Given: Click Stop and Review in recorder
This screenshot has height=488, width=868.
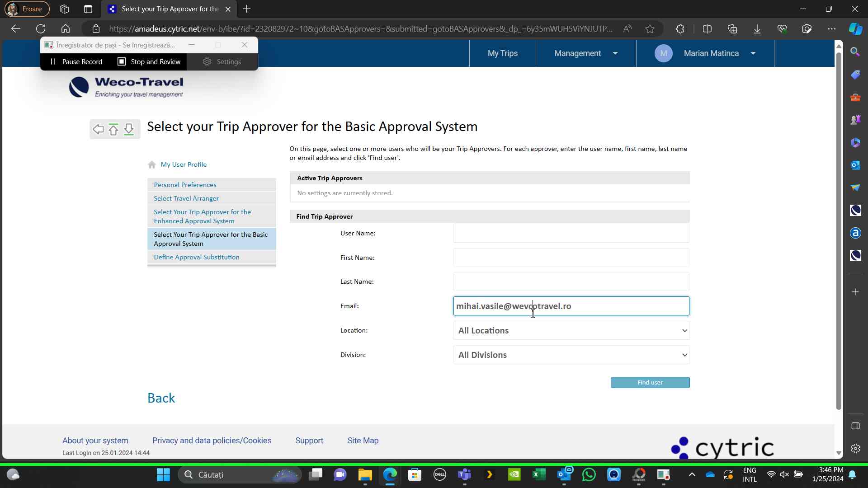Looking at the screenshot, I should pos(149,62).
